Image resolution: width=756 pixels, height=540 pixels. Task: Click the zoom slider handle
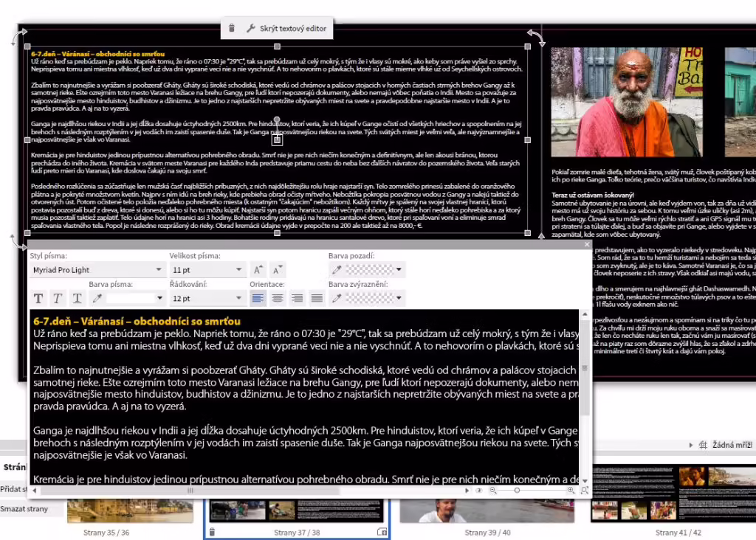(x=517, y=491)
